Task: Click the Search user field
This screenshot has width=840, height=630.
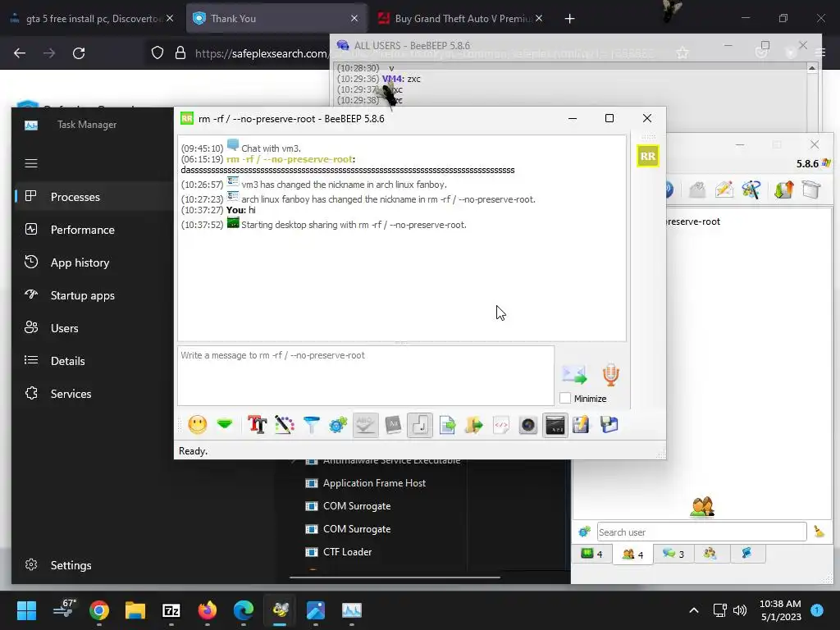Action: coord(701,532)
